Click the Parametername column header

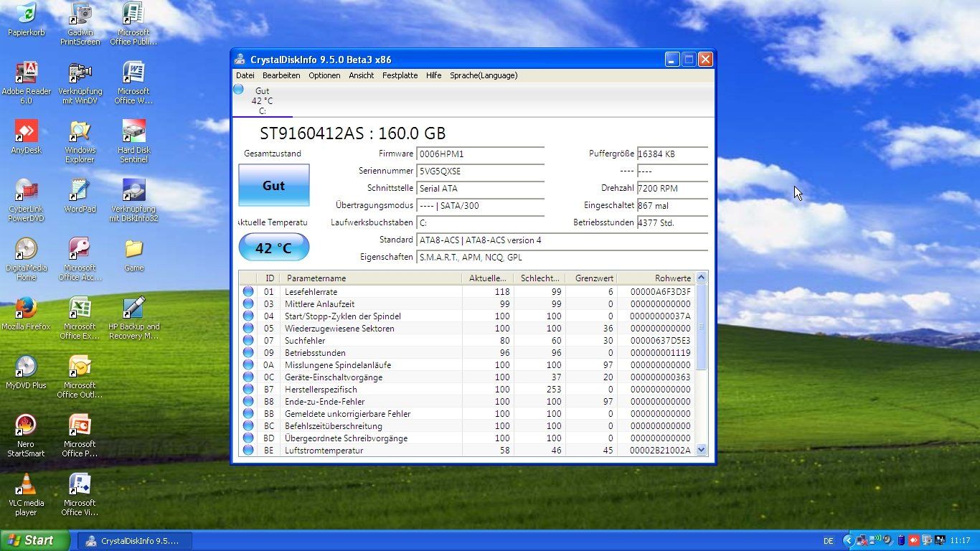coord(370,278)
